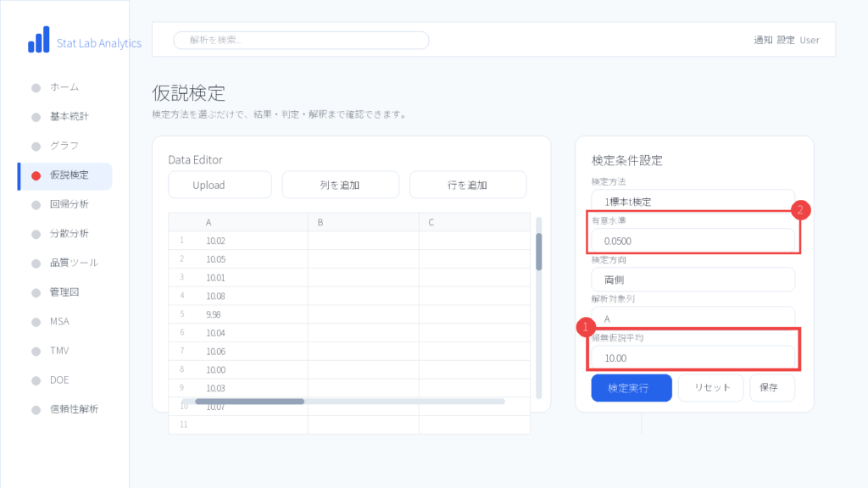Click the User link
The image size is (868, 488).
[810, 40]
